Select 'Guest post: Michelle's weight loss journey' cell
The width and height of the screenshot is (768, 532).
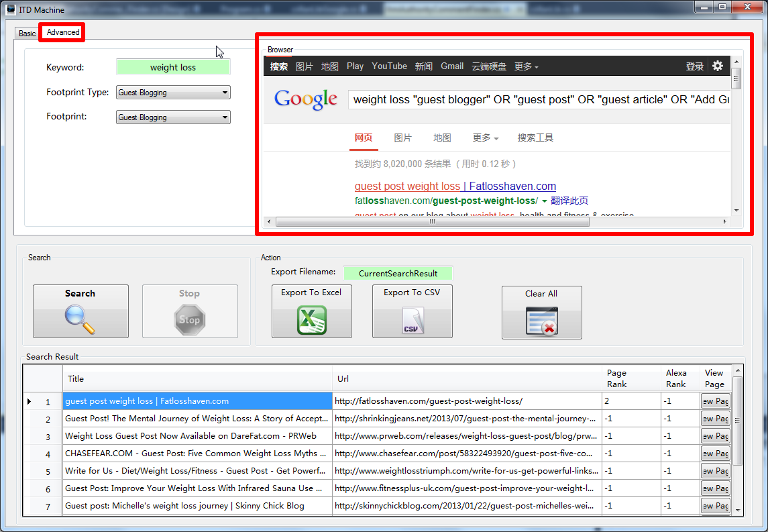197,506
